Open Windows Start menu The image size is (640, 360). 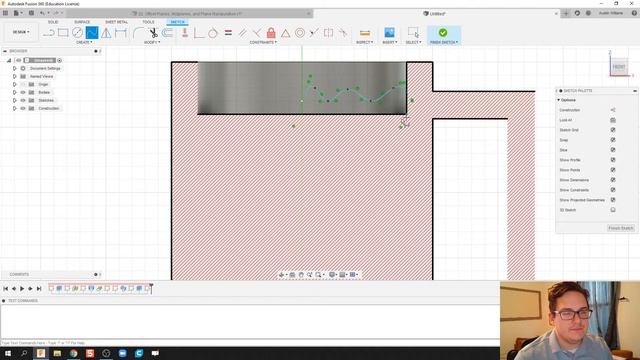click(7, 353)
